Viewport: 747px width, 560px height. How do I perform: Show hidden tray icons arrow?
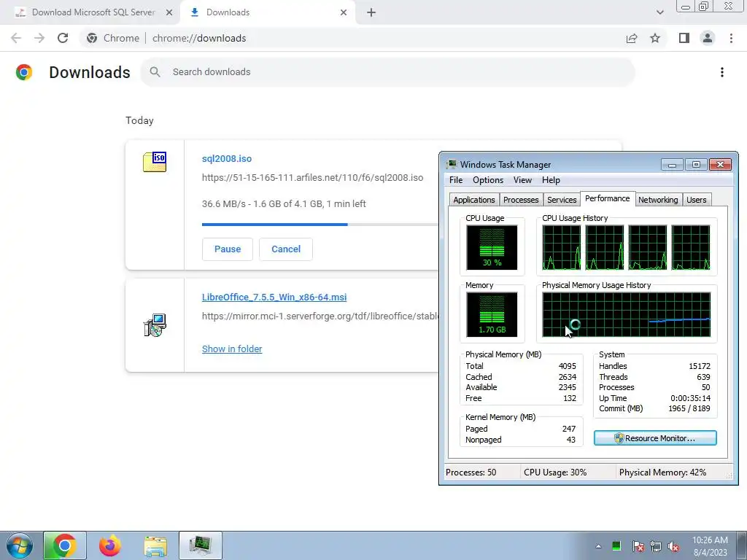[x=598, y=546]
